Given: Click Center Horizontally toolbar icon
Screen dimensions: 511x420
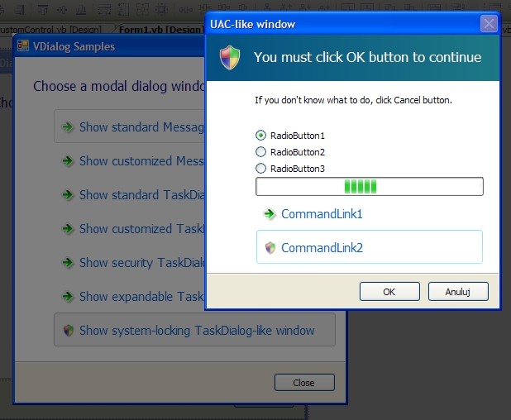Looking at the screenshot, I should [348, 7].
